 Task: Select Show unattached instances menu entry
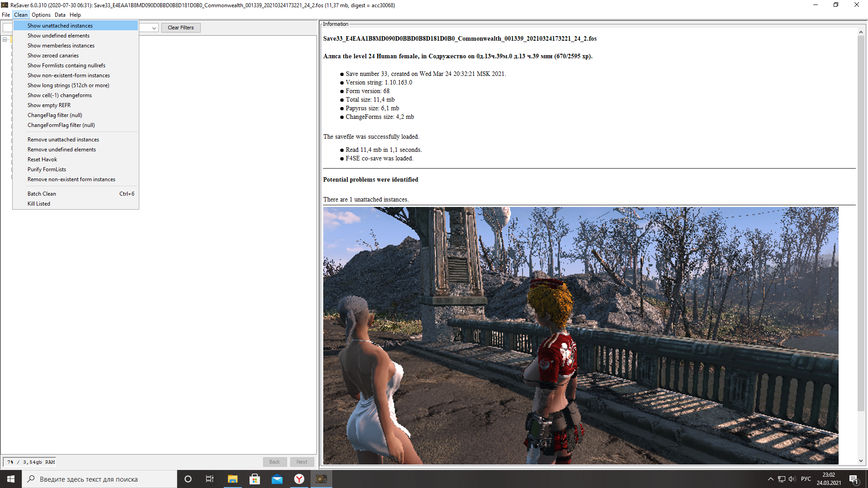(60, 26)
